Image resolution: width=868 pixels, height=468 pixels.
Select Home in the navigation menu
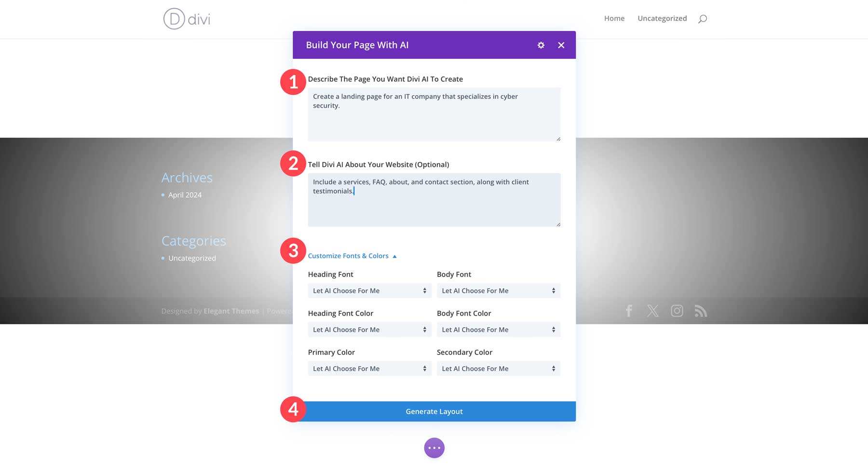point(614,18)
